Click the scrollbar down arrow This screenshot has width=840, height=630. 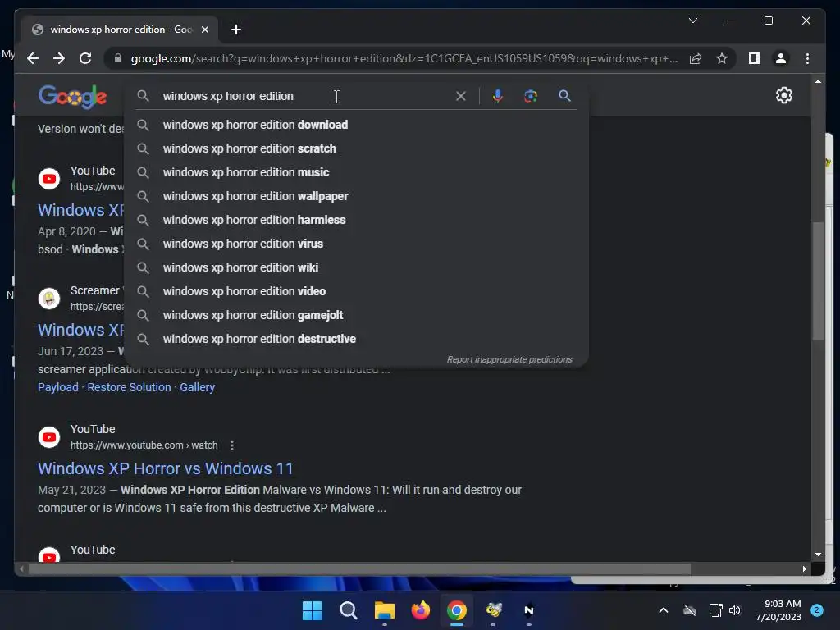tap(818, 555)
